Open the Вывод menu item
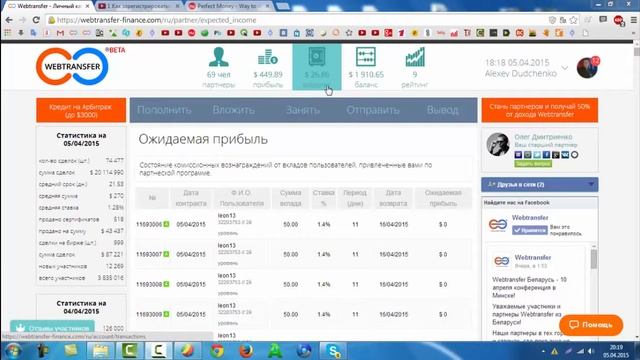 (442, 110)
